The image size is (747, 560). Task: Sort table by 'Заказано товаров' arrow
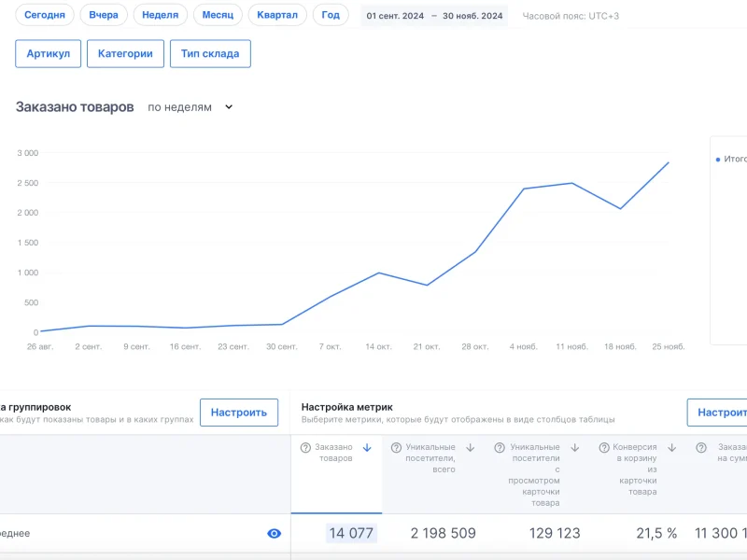pyautogui.click(x=367, y=448)
